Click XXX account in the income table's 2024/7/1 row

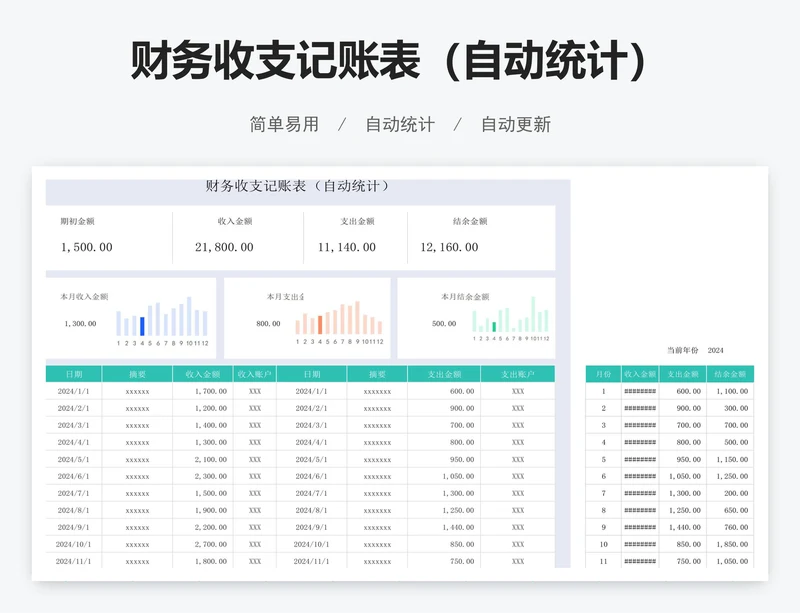click(255, 494)
